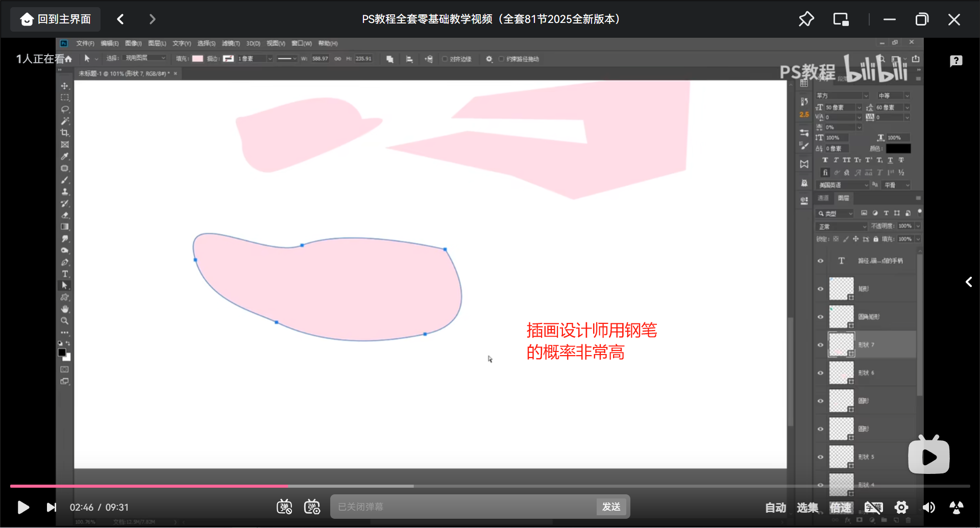980x528 pixels.
Task: Select the Rectangular Marquee tool
Action: 65,97
